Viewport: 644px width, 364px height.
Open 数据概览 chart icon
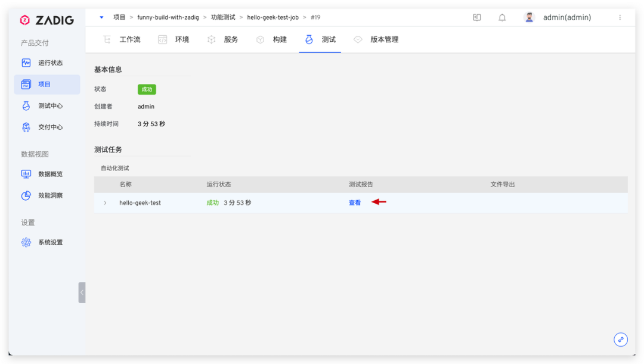[x=26, y=174]
